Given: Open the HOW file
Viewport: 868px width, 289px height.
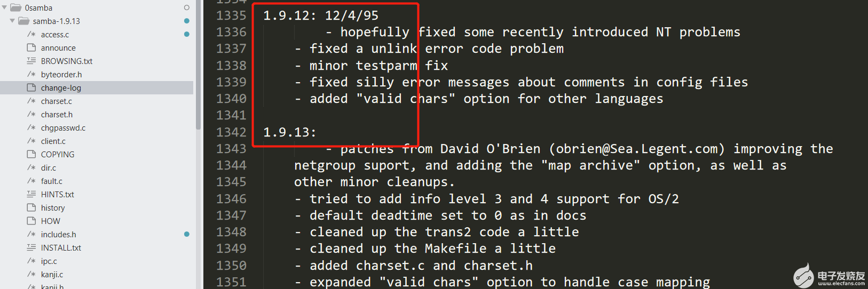Looking at the screenshot, I should click(50, 221).
